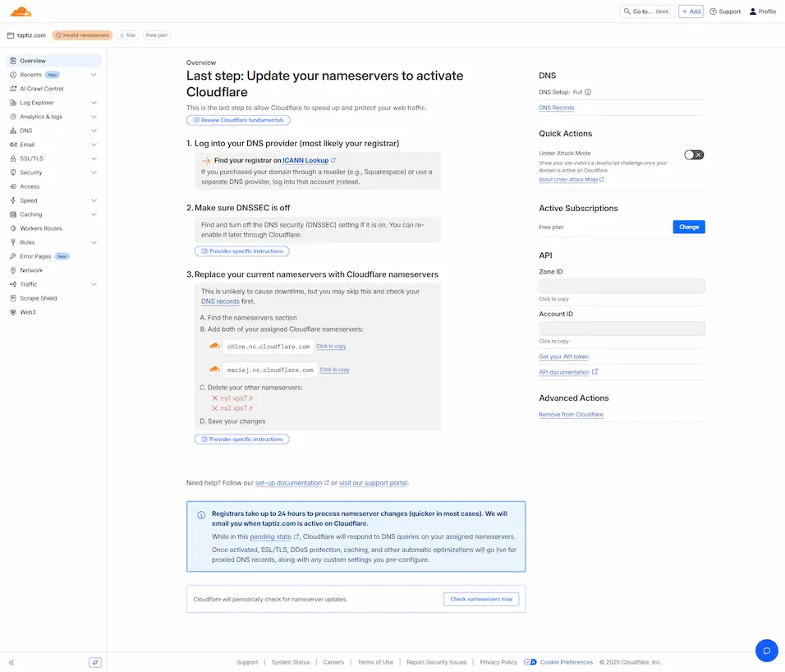785x672 pixels.
Task: Click the collapse sidebar double-chevron icon
Action: 11,662
